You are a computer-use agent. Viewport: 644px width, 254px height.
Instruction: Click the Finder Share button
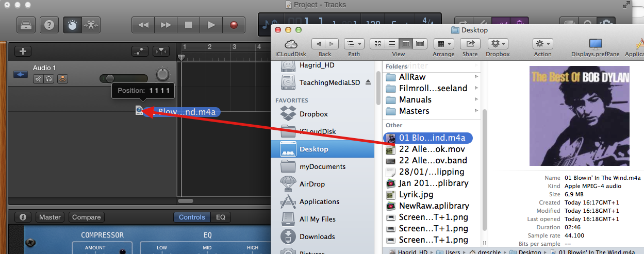(470, 44)
